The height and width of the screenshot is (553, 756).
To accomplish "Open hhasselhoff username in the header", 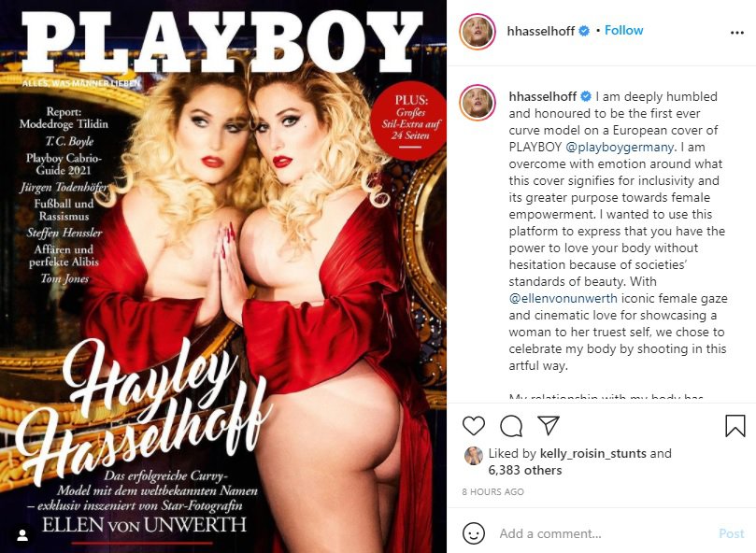I will click(x=540, y=31).
